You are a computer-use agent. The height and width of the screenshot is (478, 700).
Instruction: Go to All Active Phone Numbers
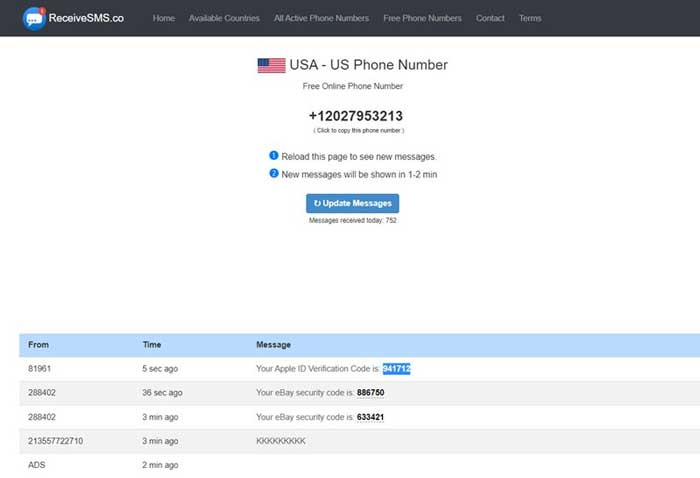321,18
